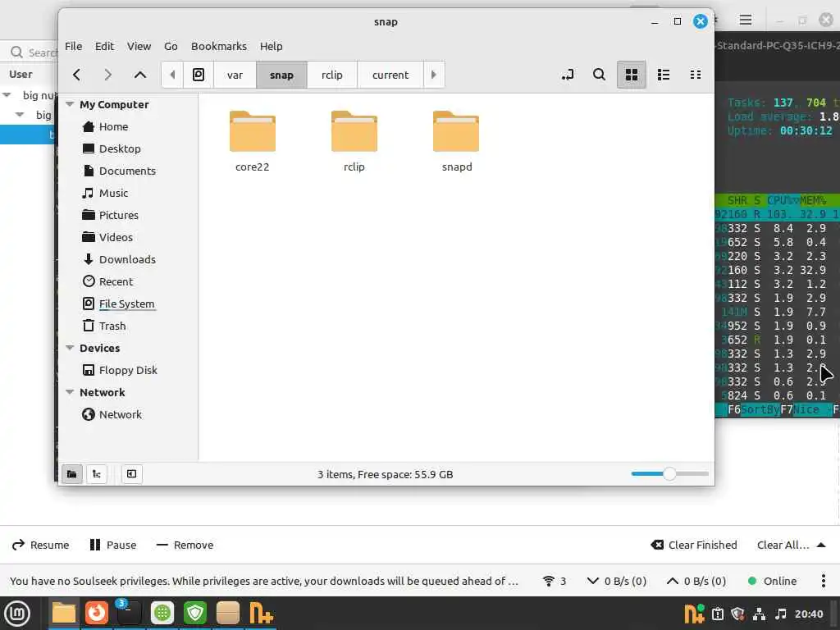Open the Bookmarks menu
The image size is (840, 630).
[x=219, y=46]
